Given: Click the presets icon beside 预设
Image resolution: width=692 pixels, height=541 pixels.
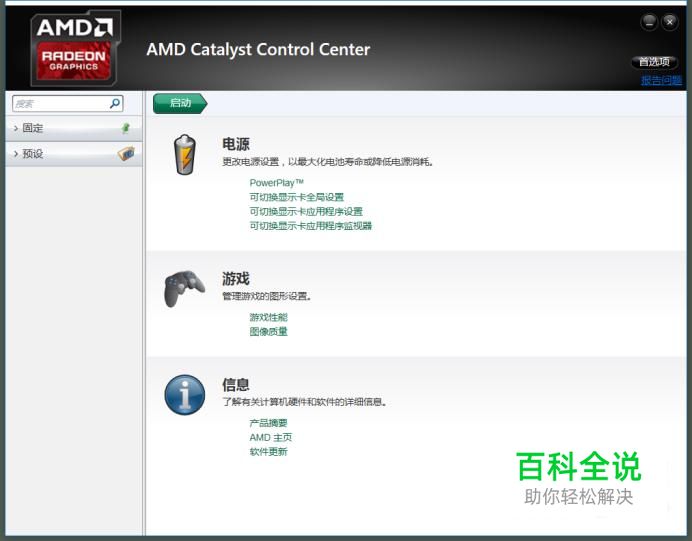Looking at the screenshot, I should 126,154.
